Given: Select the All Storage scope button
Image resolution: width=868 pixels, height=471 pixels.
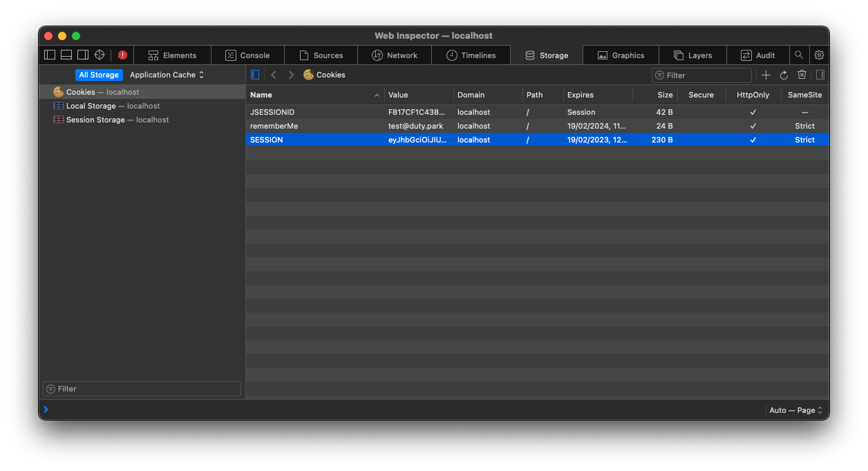Looking at the screenshot, I should pos(99,75).
